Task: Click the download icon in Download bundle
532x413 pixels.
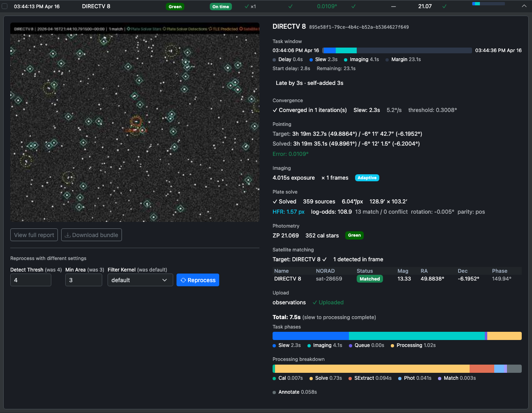Action: point(68,235)
